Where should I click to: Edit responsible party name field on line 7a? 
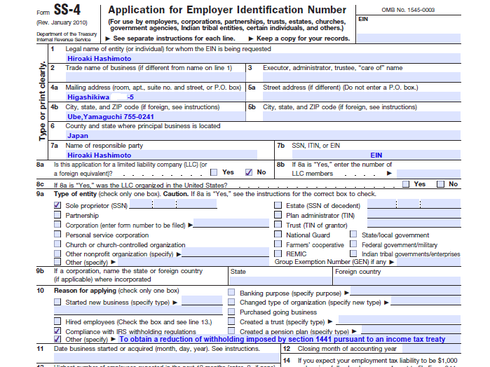pyautogui.click(x=162, y=155)
